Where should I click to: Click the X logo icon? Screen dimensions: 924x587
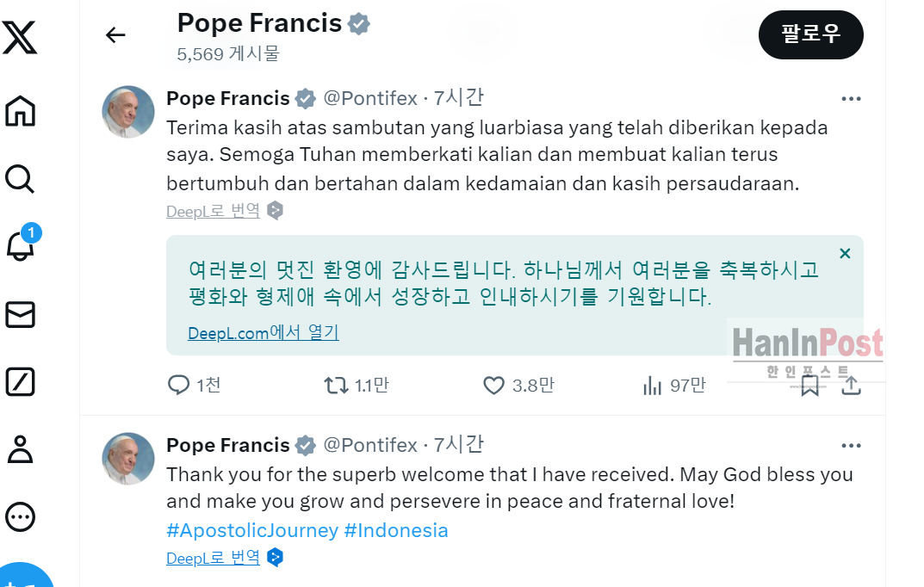click(20, 37)
